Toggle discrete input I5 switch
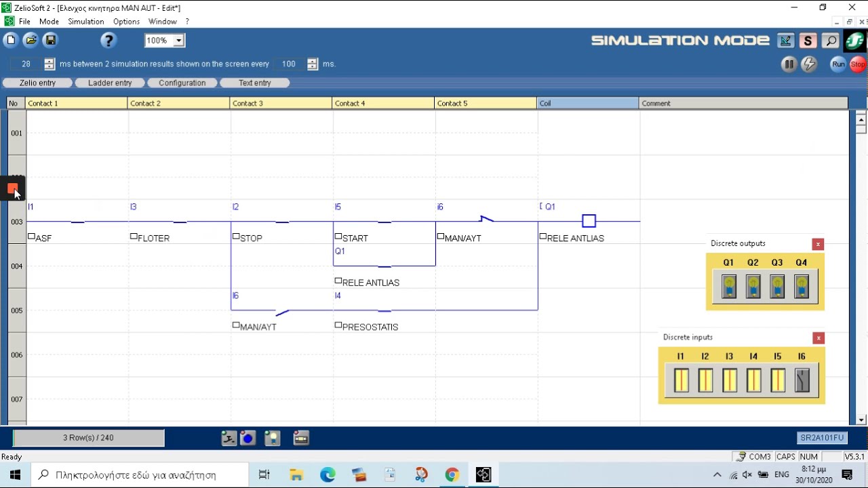This screenshot has height=488, width=868. pos(778,380)
